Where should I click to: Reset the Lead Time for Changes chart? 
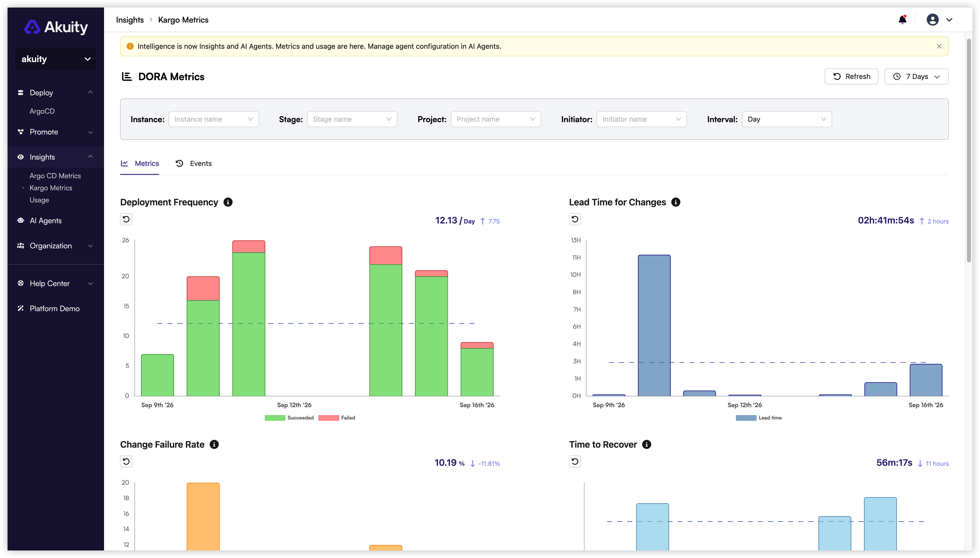pos(575,219)
